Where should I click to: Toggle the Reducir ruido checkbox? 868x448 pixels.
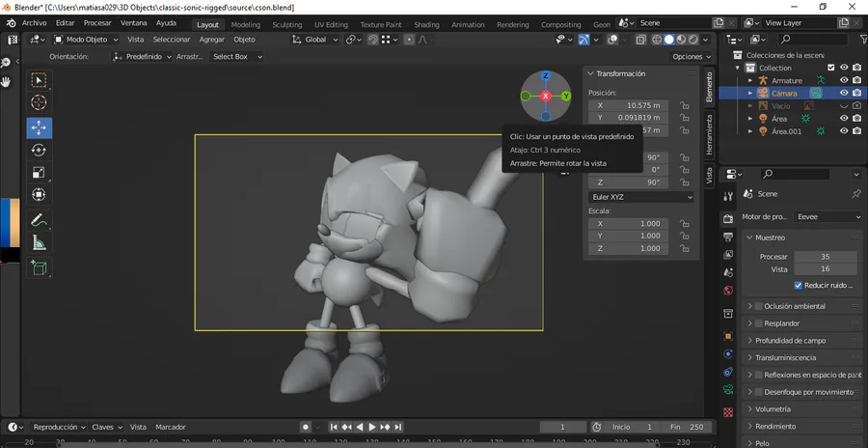pos(798,286)
